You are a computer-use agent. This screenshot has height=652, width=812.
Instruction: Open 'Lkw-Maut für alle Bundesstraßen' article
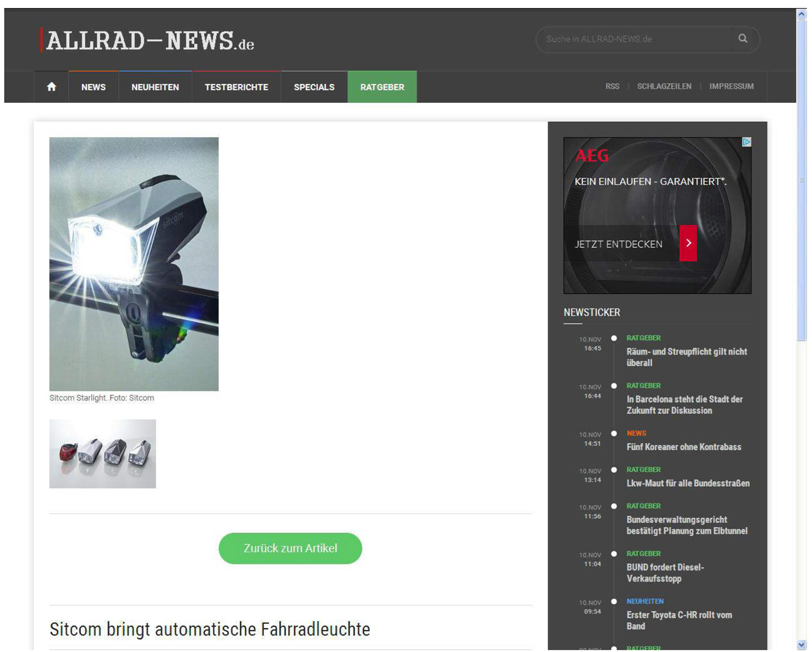[688, 483]
